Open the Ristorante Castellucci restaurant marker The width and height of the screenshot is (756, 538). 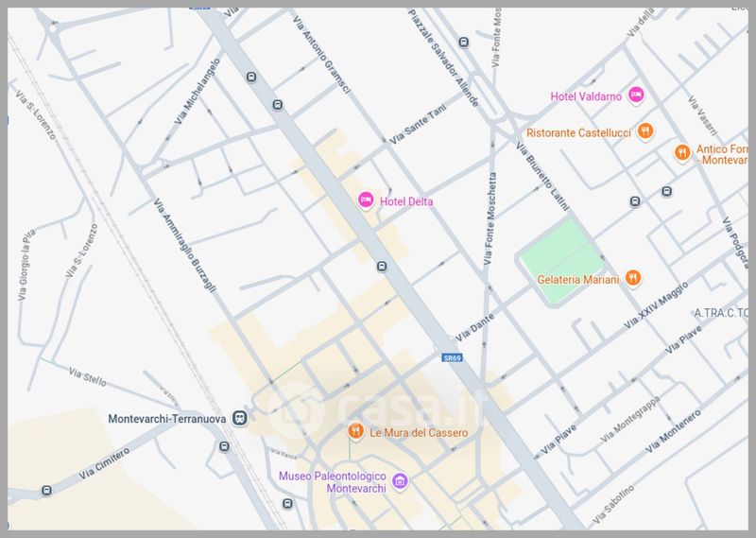645,131
